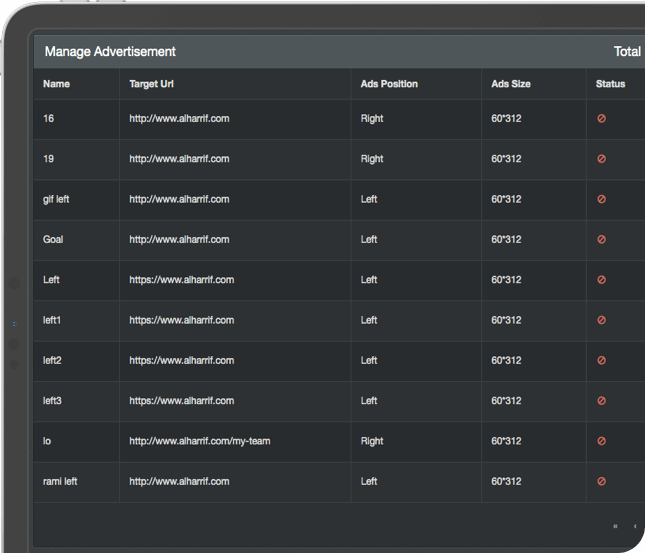
Task: Click status icon for rami left
Action: (601, 481)
